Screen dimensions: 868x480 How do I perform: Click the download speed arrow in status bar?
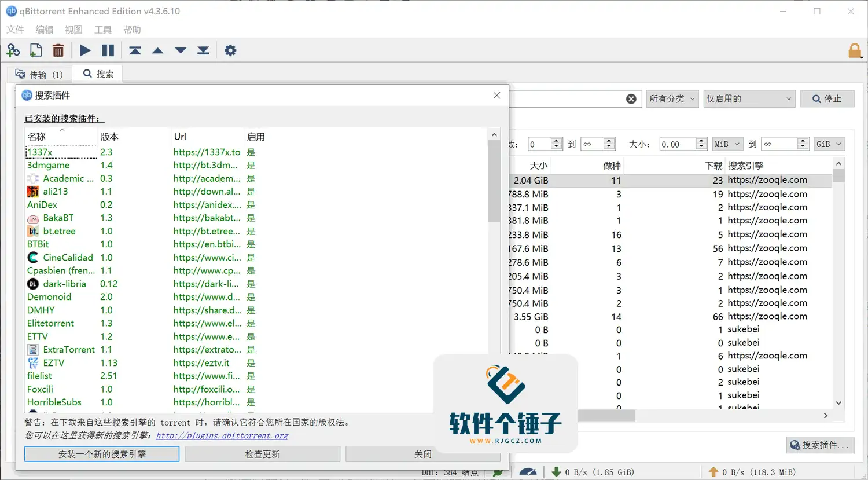click(x=556, y=472)
